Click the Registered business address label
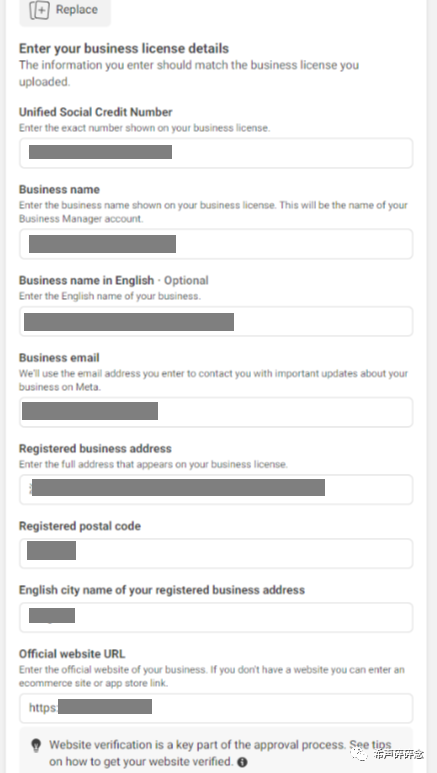This screenshot has height=773, width=437. 95,449
